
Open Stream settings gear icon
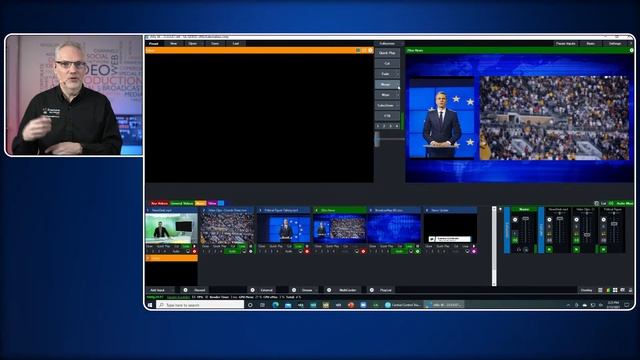coord(294,290)
